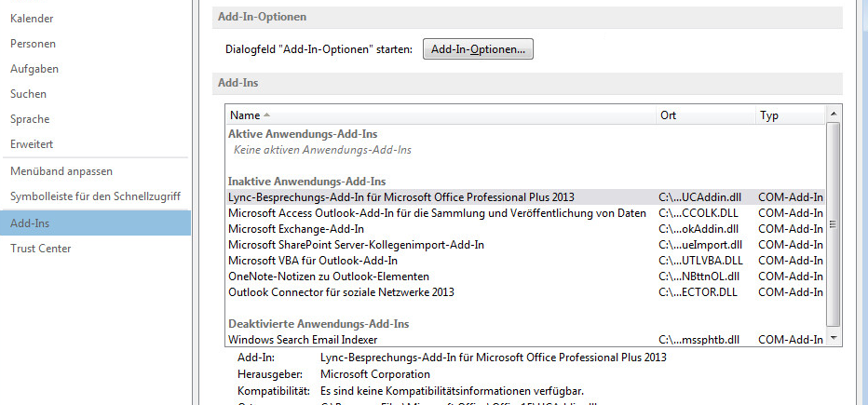Select Microsoft VBA für Outlook-Add-In
Viewport: 868px width, 405px height.
click(524, 260)
